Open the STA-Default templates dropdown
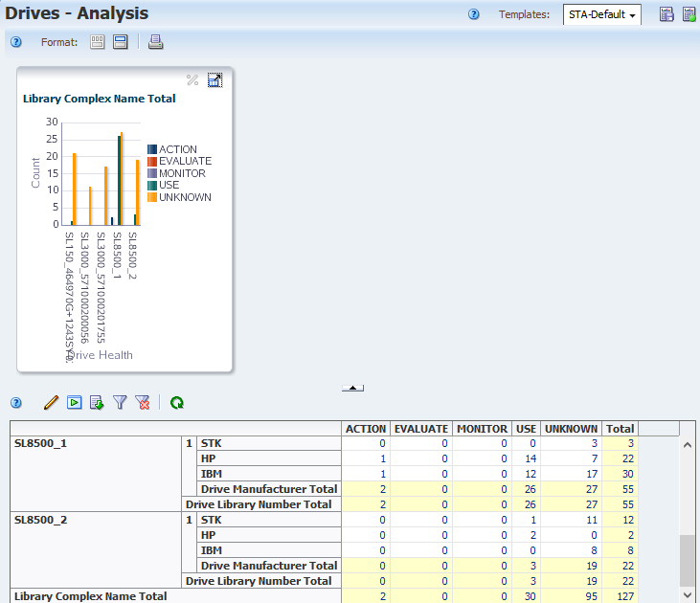The height and width of the screenshot is (603, 700). (x=602, y=14)
